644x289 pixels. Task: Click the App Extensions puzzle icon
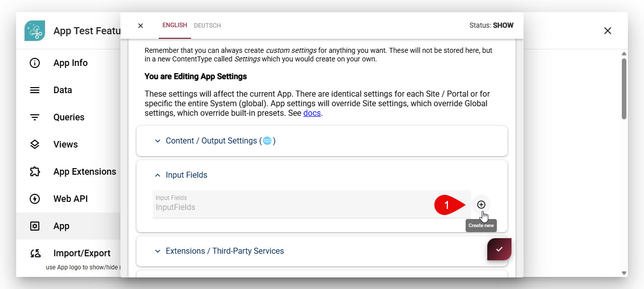35,172
